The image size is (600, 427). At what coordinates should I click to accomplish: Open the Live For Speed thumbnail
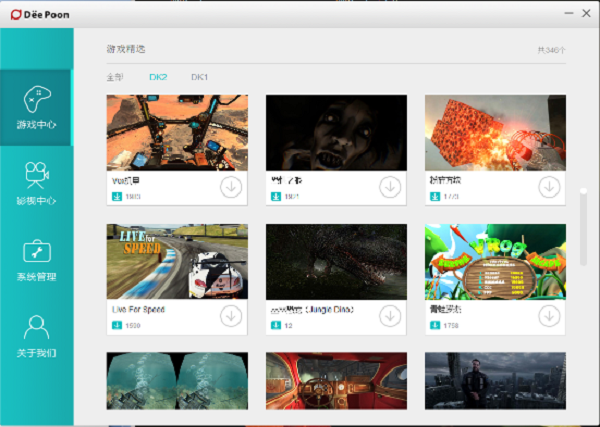click(x=177, y=262)
